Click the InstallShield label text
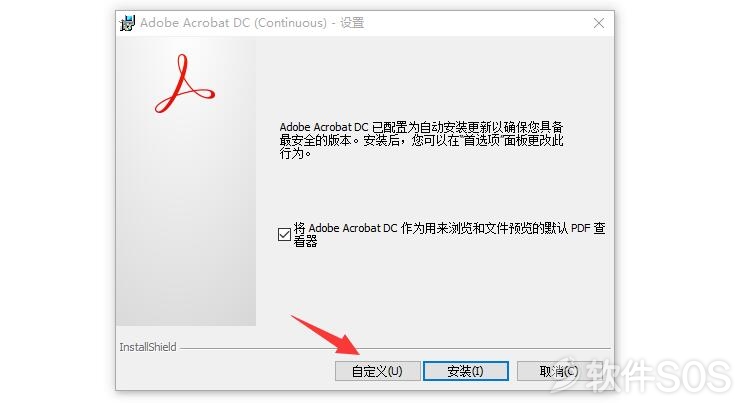Image resolution: width=744 pixels, height=403 pixels. [148, 347]
